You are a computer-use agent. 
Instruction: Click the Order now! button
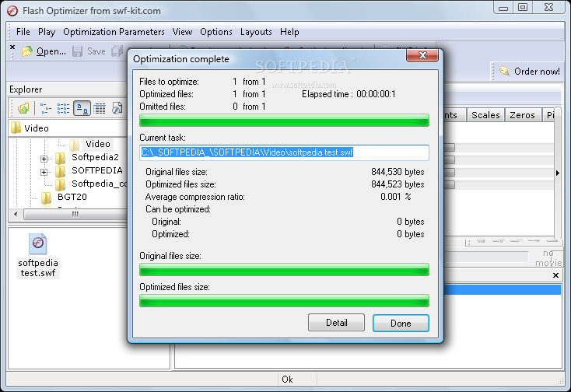tap(530, 71)
